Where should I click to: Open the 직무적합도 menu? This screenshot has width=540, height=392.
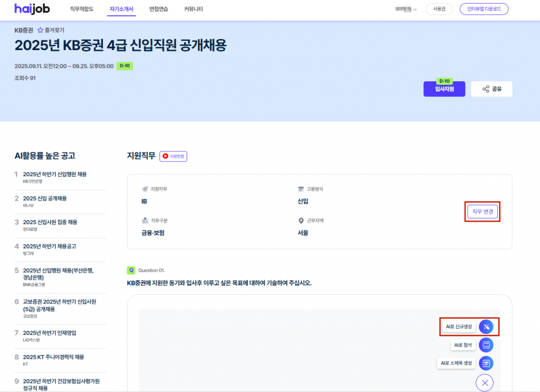(82, 9)
